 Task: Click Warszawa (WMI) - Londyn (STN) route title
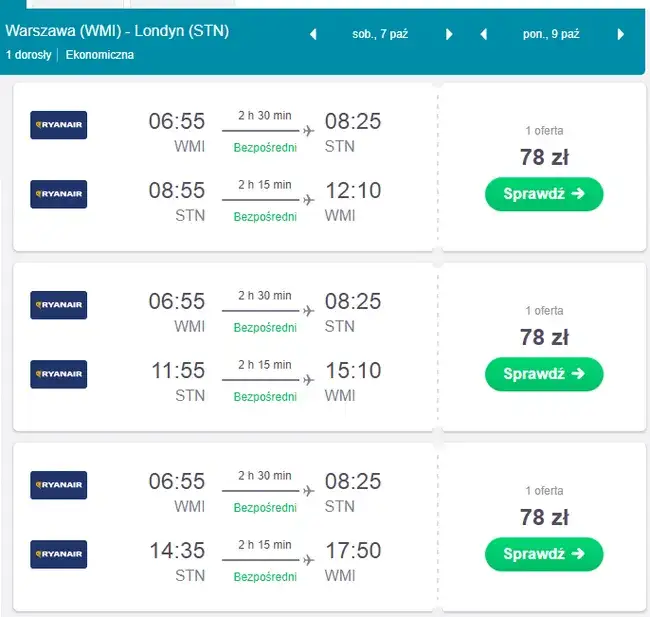click(x=117, y=31)
